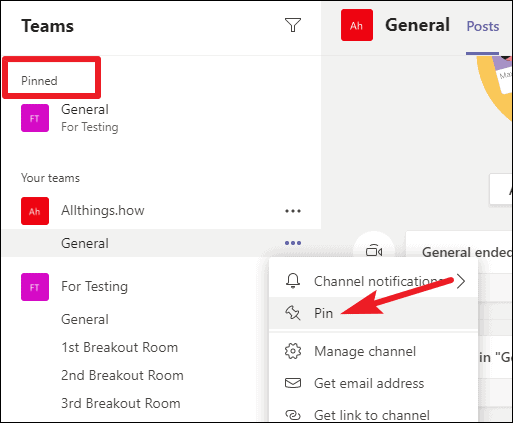Click the bell icon for Channel notifications
This screenshot has height=423, width=513.
point(293,281)
